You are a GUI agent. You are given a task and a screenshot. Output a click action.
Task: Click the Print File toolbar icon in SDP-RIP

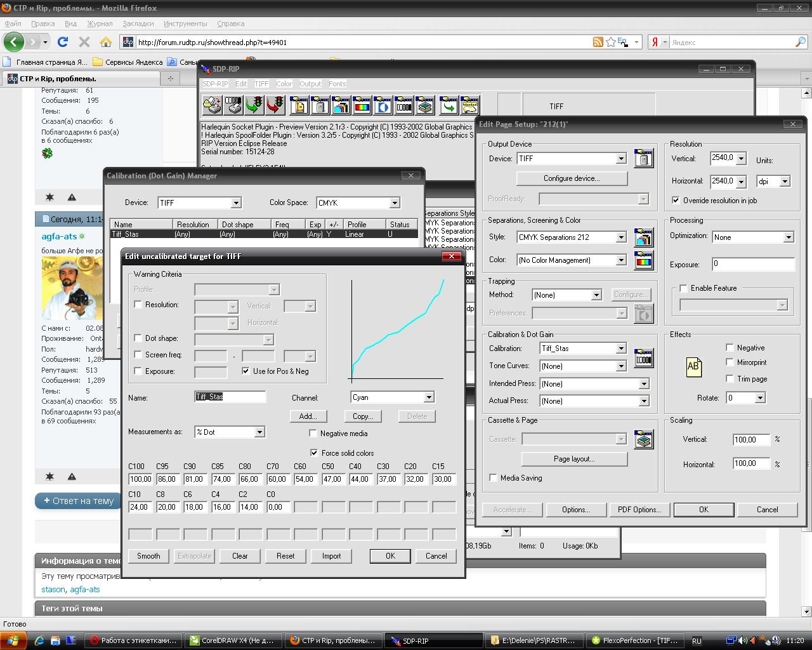pyautogui.click(x=213, y=105)
